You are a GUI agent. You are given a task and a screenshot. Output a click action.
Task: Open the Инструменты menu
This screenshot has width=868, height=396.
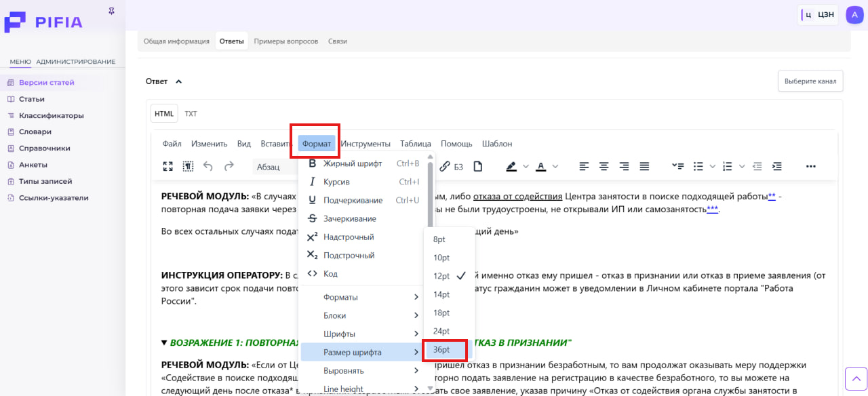coord(366,144)
